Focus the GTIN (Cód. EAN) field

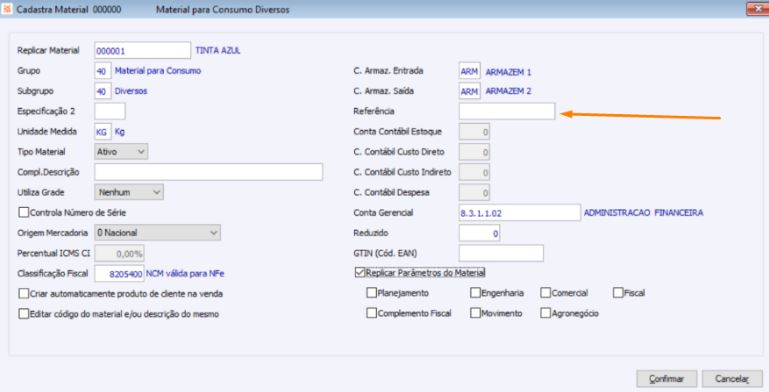pos(501,253)
